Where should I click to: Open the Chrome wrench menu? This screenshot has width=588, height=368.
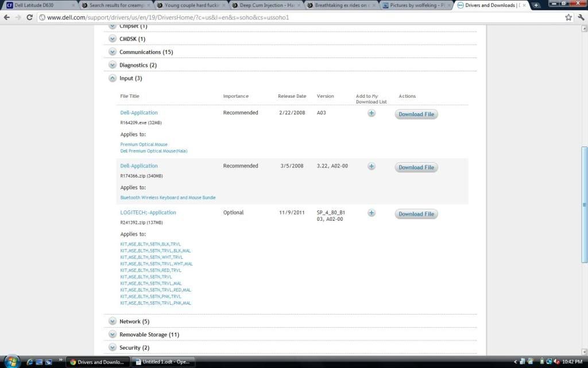[x=581, y=17]
